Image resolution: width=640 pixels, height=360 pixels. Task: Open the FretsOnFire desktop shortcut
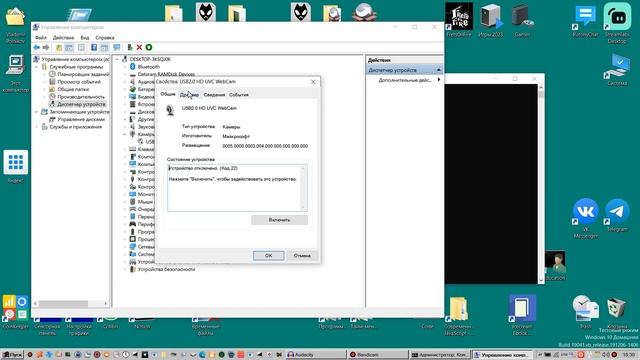pos(459,20)
